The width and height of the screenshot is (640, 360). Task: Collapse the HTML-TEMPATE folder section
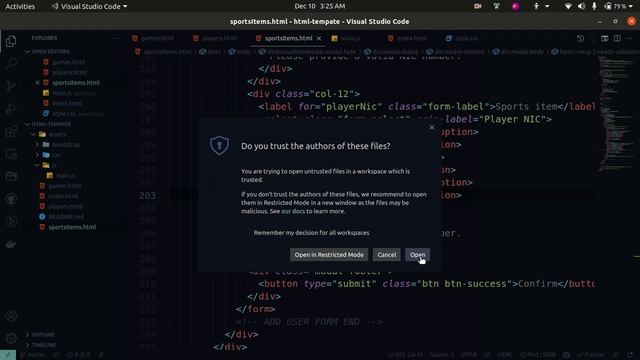51,124
